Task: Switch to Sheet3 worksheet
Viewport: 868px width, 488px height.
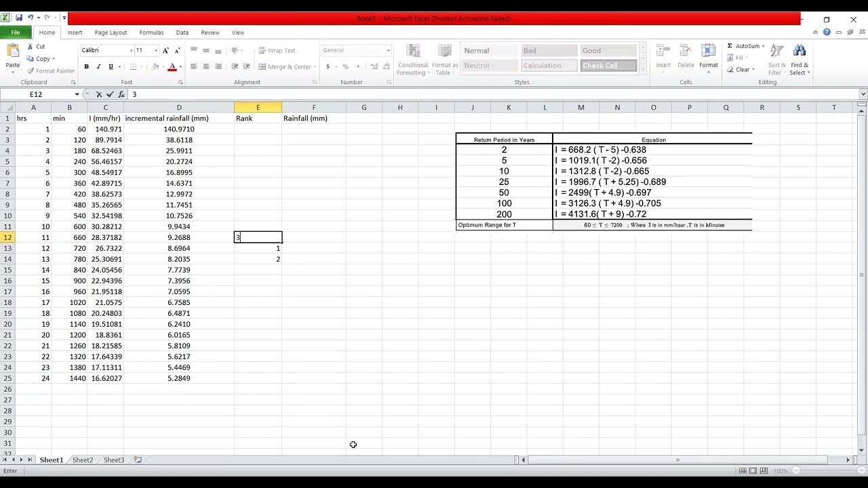Action: [x=114, y=460]
